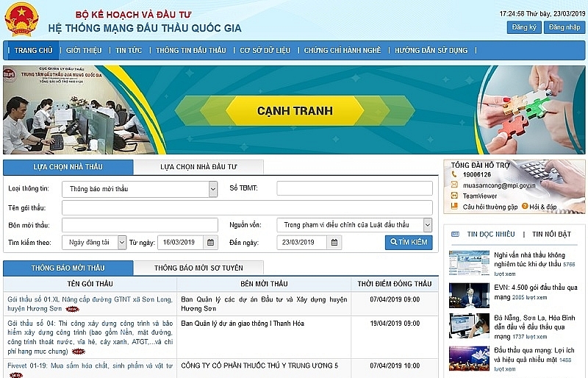The image size is (588, 378).
Task: Click the 'Đăng nhập' button
Action: tap(564, 27)
